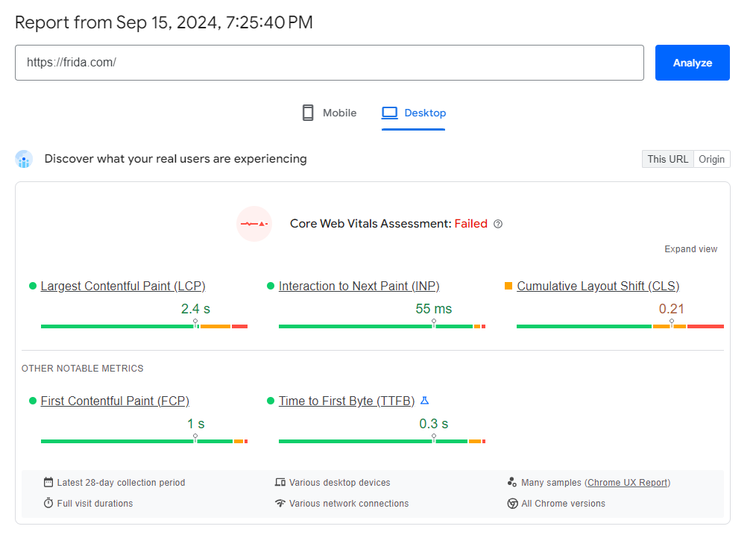
Task: Click the URL input field
Action: pos(329,63)
